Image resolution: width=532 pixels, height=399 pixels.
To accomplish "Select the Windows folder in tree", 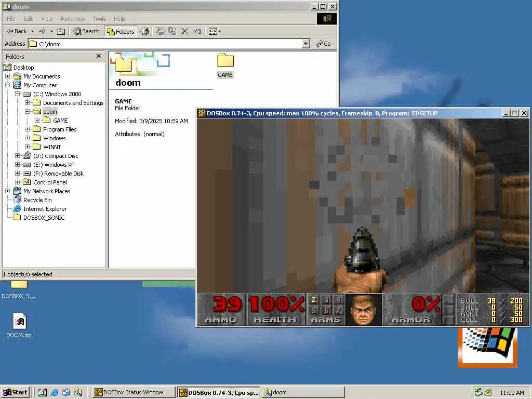I will tap(54, 138).
